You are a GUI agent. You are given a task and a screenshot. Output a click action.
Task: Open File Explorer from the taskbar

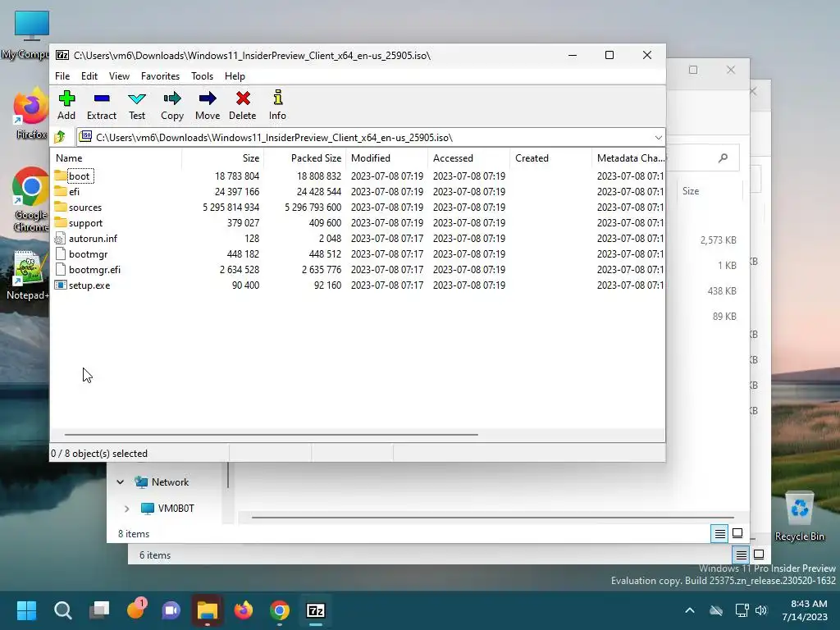[x=208, y=610]
